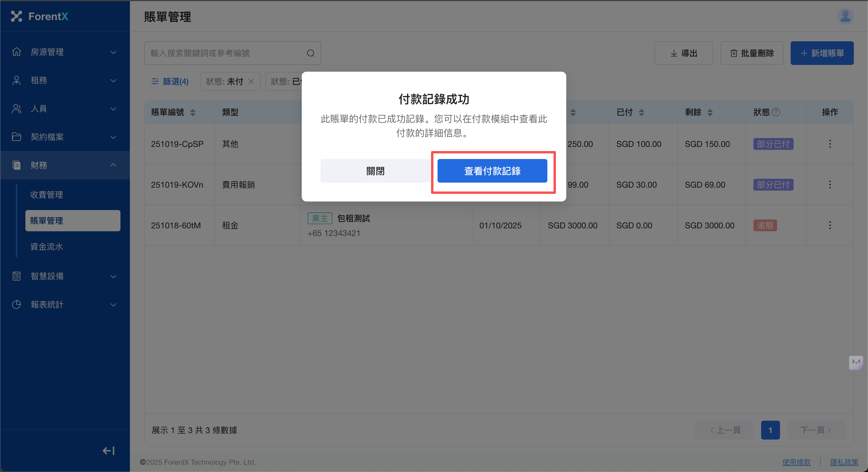
Task: Click the user avatar icon
Action: tap(845, 16)
